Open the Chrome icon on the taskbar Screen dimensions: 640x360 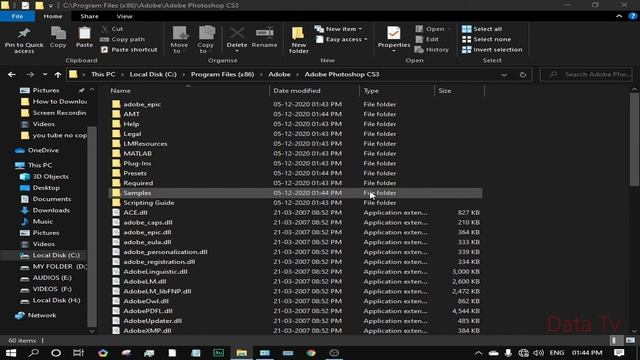(x=311, y=353)
